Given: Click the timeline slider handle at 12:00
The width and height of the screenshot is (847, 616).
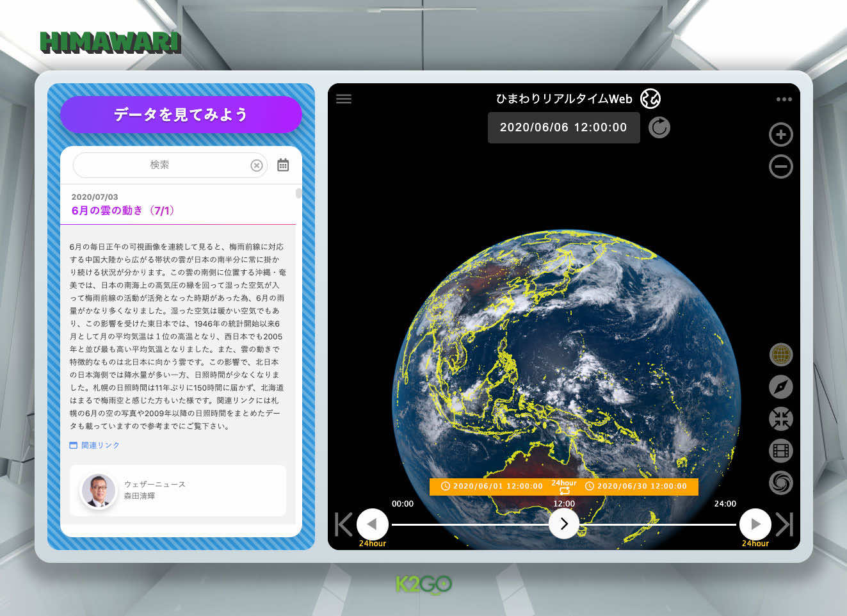Looking at the screenshot, I should point(564,524).
